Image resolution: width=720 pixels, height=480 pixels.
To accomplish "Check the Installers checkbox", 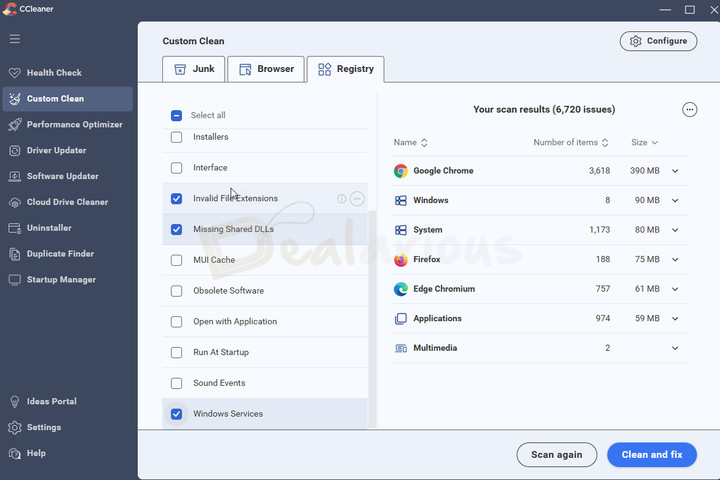I will coord(176,137).
